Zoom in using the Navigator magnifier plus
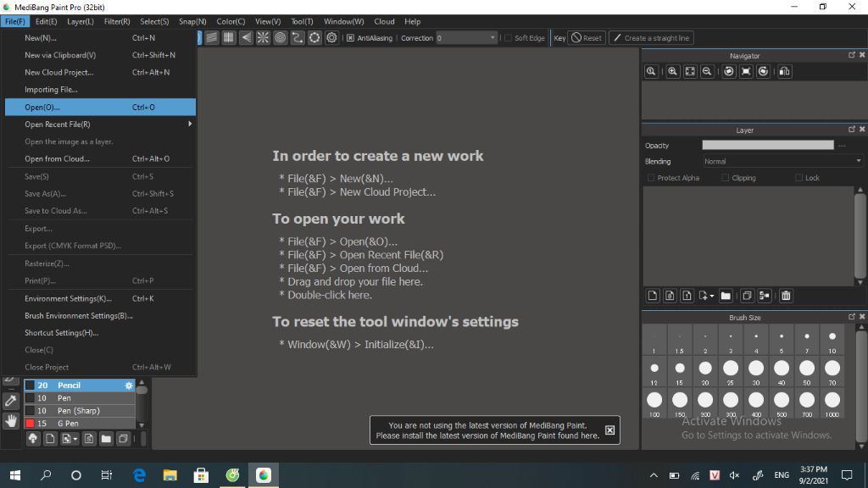This screenshot has height=488, width=868. [672, 71]
